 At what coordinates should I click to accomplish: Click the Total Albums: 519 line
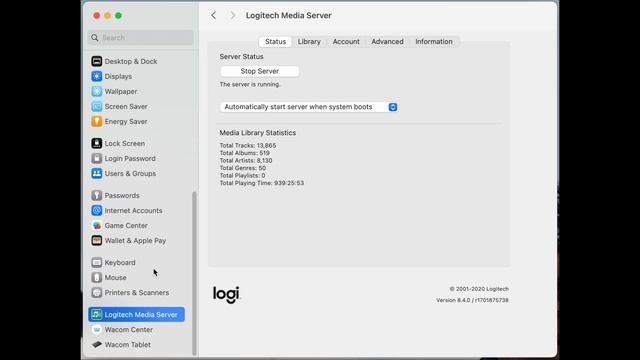(x=244, y=153)
